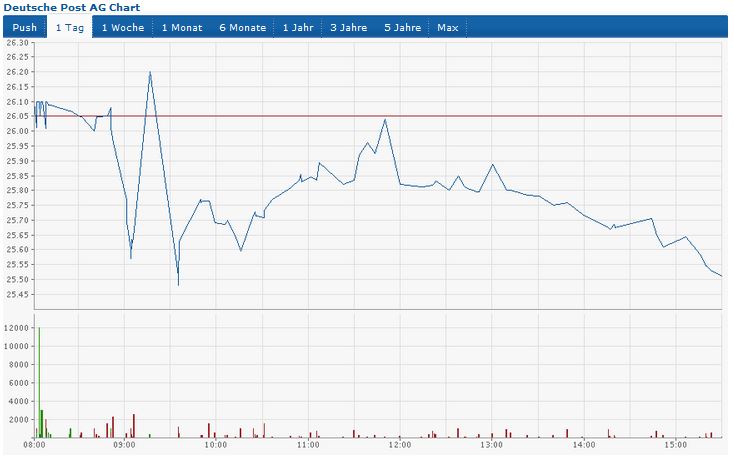Open the 3 Jahre timeframe
The height and width of the screenshot is (463, 734).
pos(349,27)
